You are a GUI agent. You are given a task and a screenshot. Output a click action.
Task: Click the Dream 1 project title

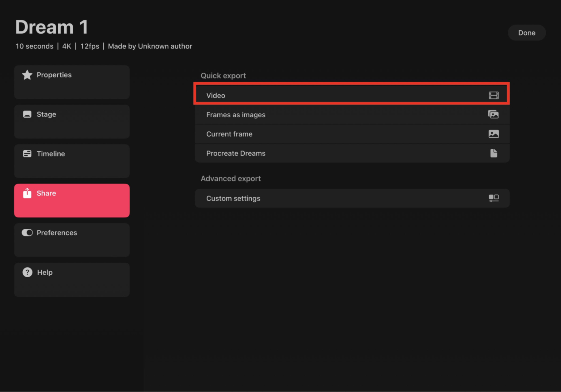[51, 27]
